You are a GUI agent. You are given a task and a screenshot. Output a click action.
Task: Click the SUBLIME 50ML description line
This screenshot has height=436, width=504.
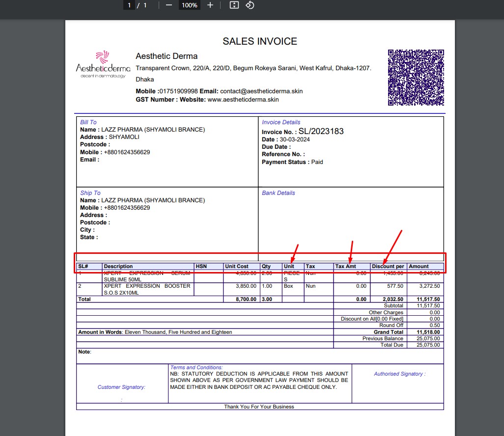pyautogui.click(x=122, y=279)
